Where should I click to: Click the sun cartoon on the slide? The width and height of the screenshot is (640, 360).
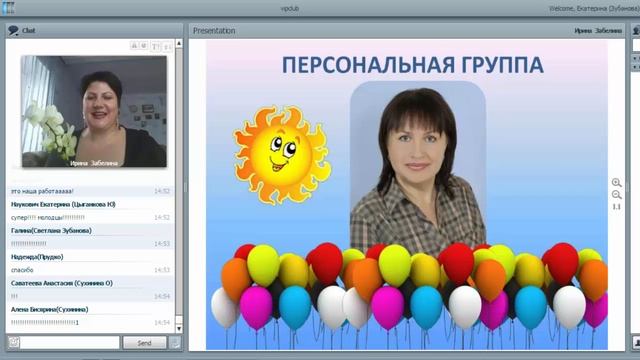282,155
